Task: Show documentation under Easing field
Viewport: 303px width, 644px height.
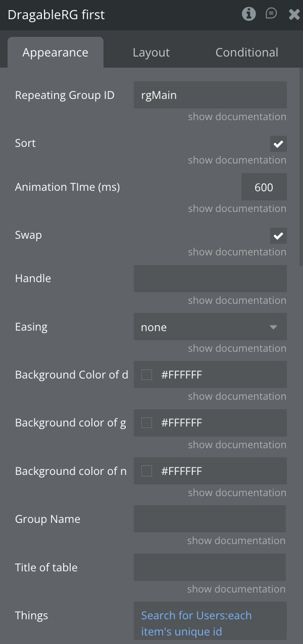Action: coord(237,348)
